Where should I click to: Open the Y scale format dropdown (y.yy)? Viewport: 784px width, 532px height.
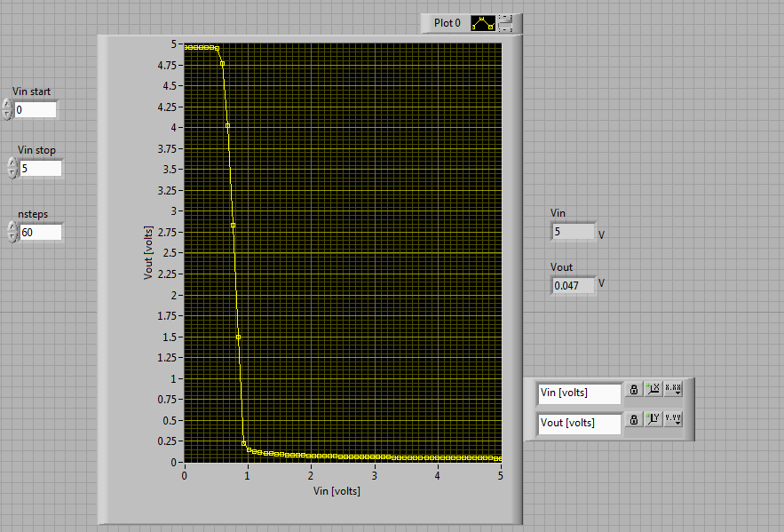pos(673,418)
